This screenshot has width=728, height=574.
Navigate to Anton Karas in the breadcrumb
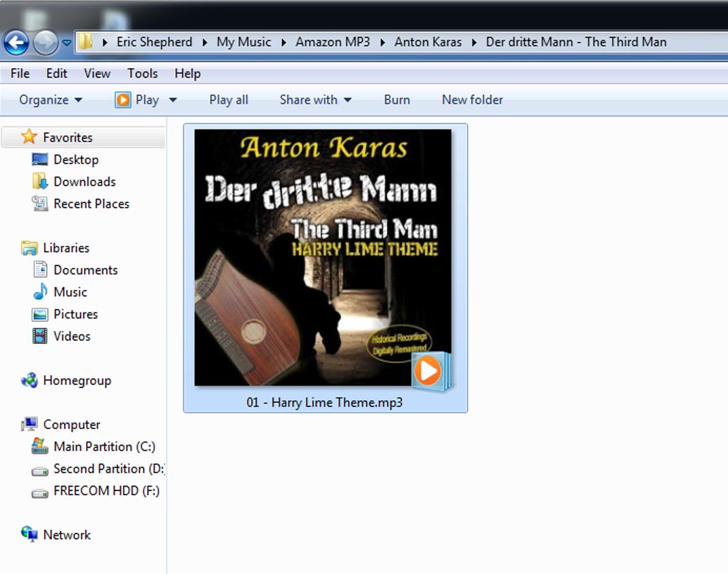click(428, 42)
